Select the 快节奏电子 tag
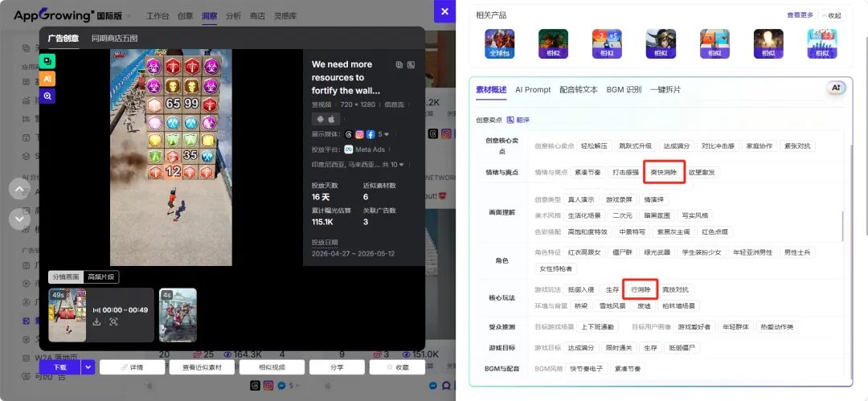Screen dimensions: 868x401 (586, 368)
